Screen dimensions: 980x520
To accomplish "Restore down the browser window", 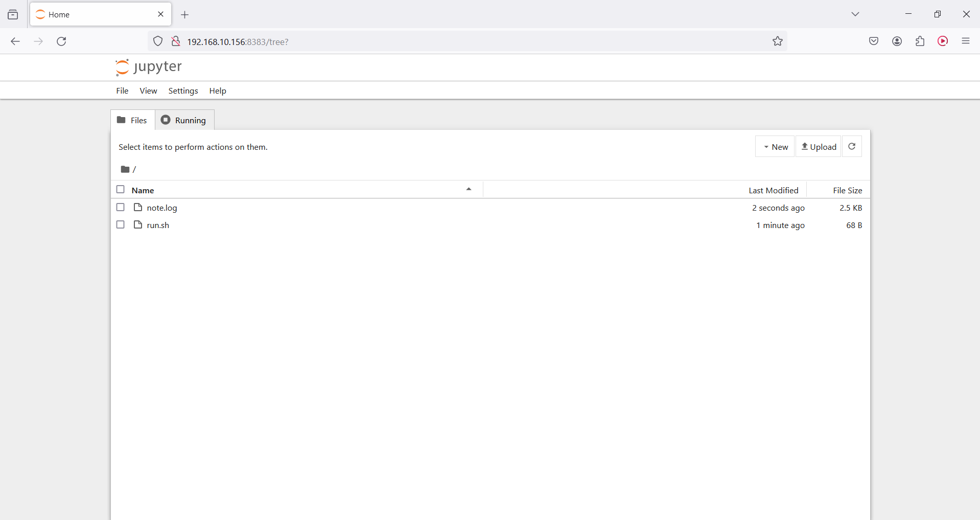I will pos(938,14).
